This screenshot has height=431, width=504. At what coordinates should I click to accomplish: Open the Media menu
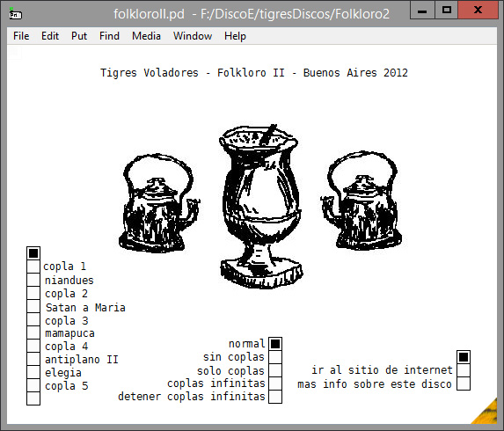(x=146, y=36)
